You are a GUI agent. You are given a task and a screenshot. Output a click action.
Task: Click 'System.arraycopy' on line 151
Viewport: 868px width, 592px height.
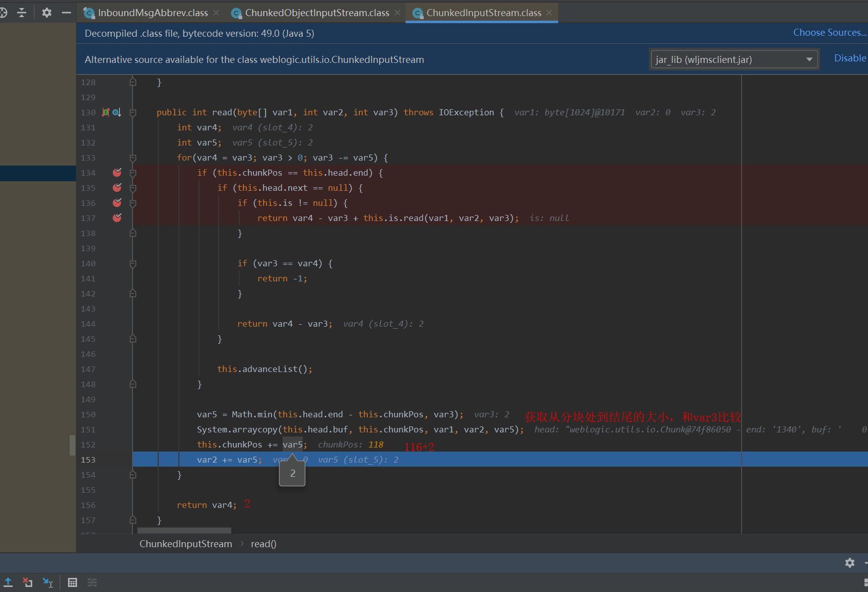point(237,429)
